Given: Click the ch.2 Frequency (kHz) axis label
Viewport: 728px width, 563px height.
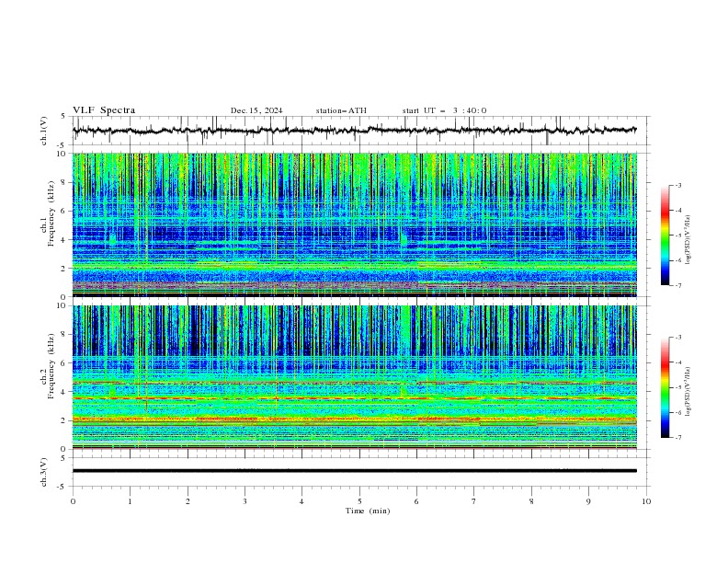Looking at the screenshot, I should pos(48,365).
